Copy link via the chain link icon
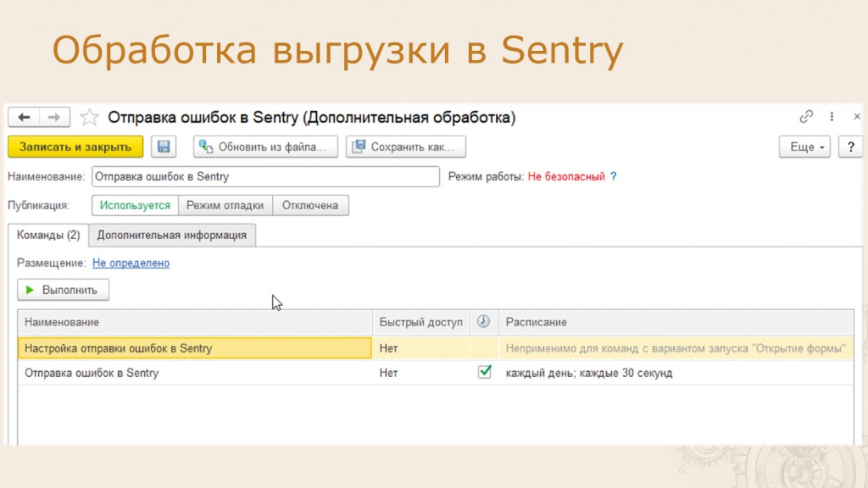This screenshot has width=868, height=488. point(806,116)
